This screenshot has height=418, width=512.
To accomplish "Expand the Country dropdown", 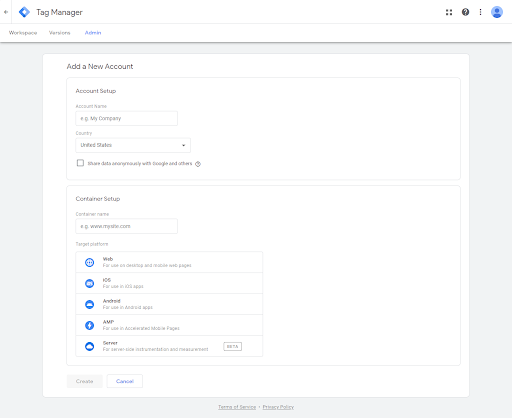I will (133, 145).
